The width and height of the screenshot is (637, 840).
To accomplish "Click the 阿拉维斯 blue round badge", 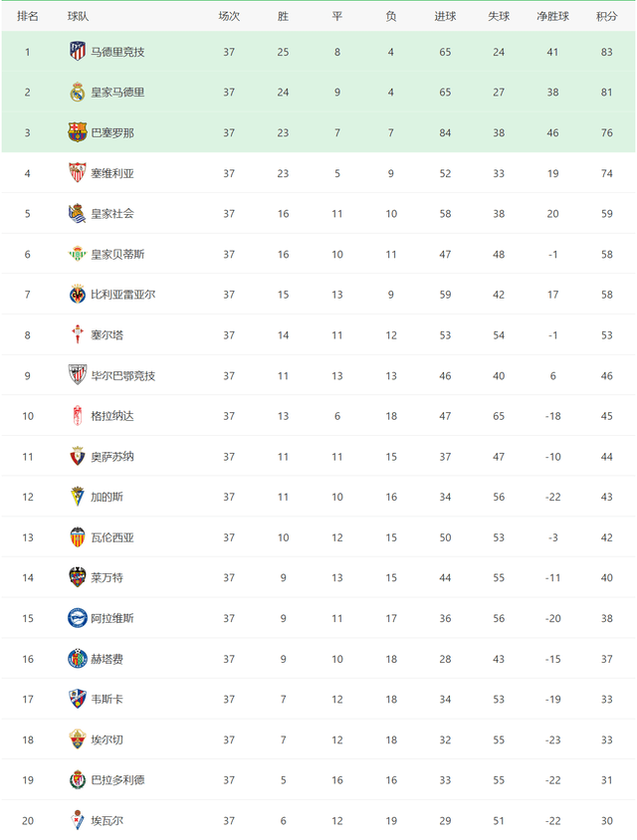I will (78, 618).
